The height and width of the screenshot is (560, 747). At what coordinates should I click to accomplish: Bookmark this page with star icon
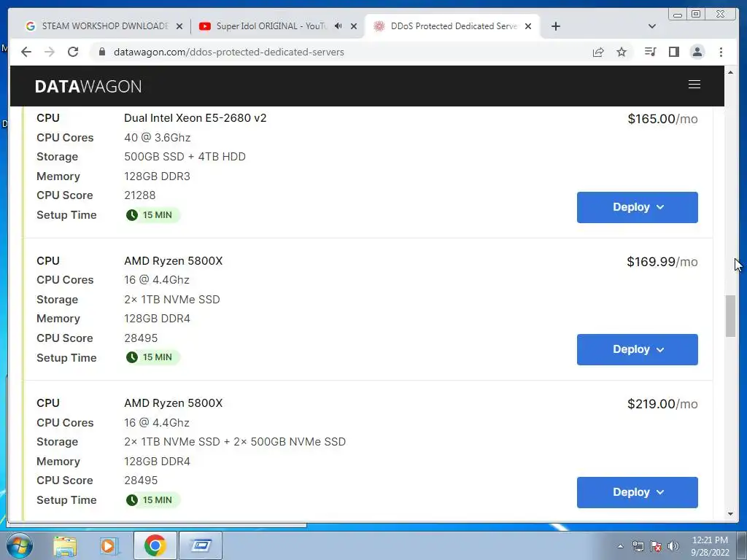[x=622, y=52]
